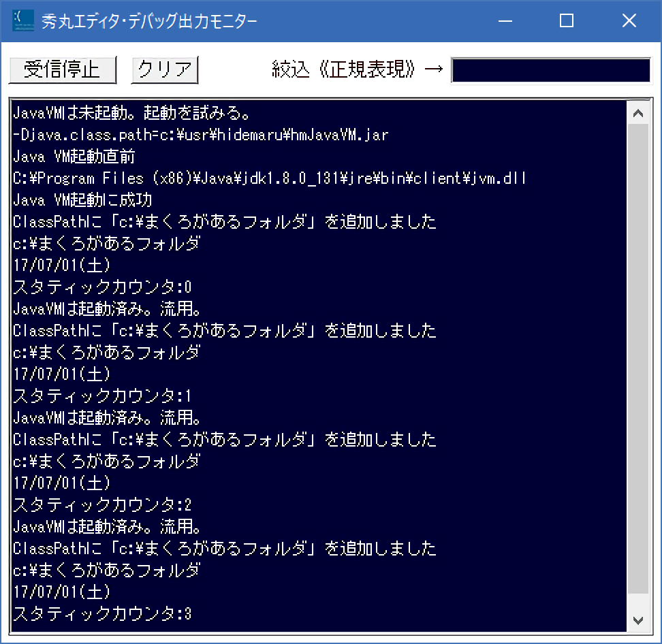The height and width of the screenshot is (644, 662).
Task: Maximize the debug output monitor window
Action: tap(566, 21)
